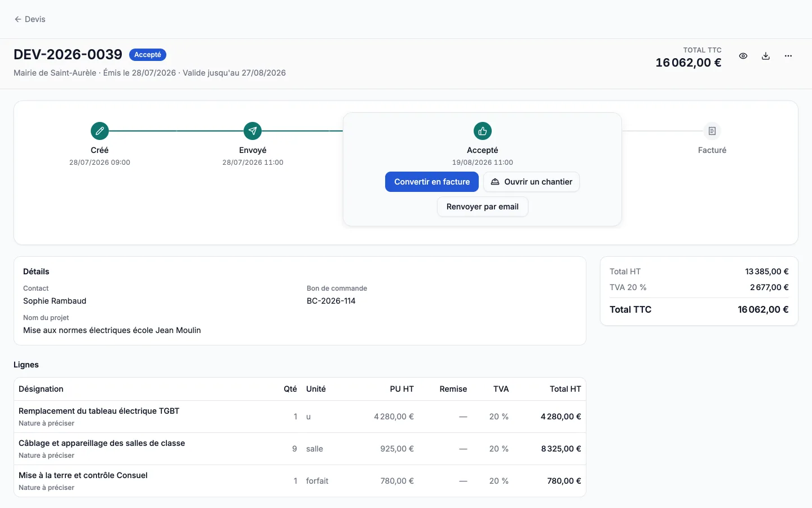Click the Total HT column header

pos(565,389)
